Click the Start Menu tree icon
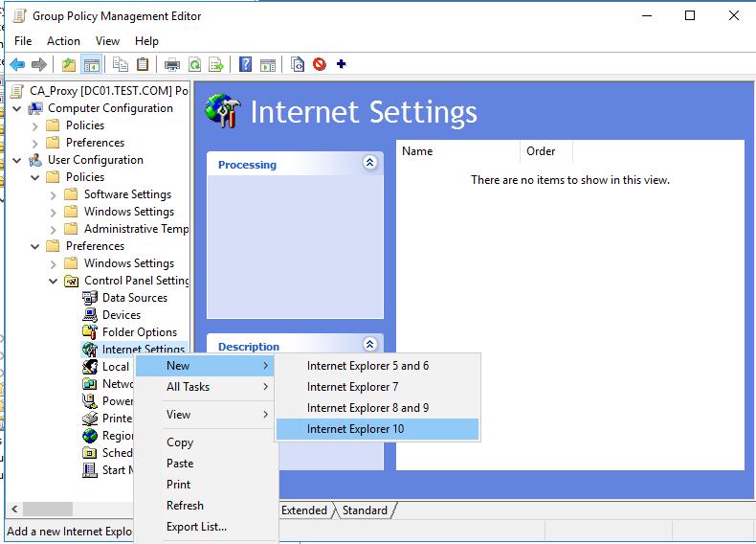Image resolution: width=756 pixels, height=544 pixels. [x=90, y=470]
